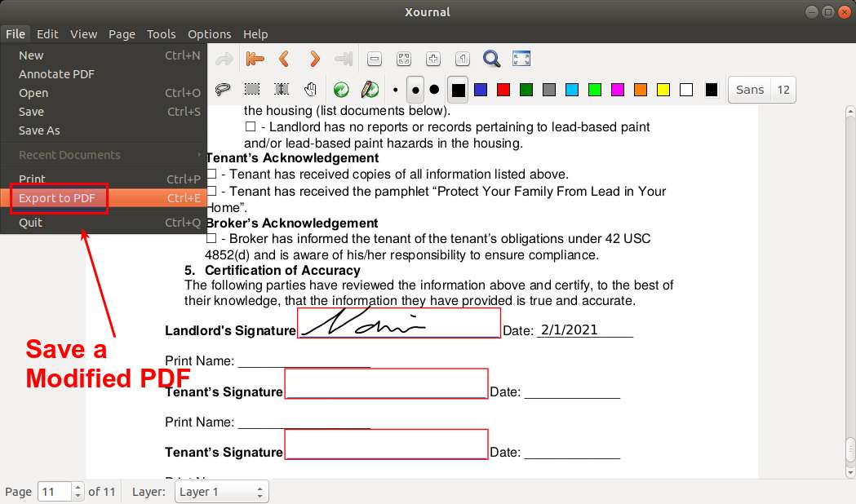Choose Quit from the File menu
This screenshot has height=504, width=856.
click(104, 223)
